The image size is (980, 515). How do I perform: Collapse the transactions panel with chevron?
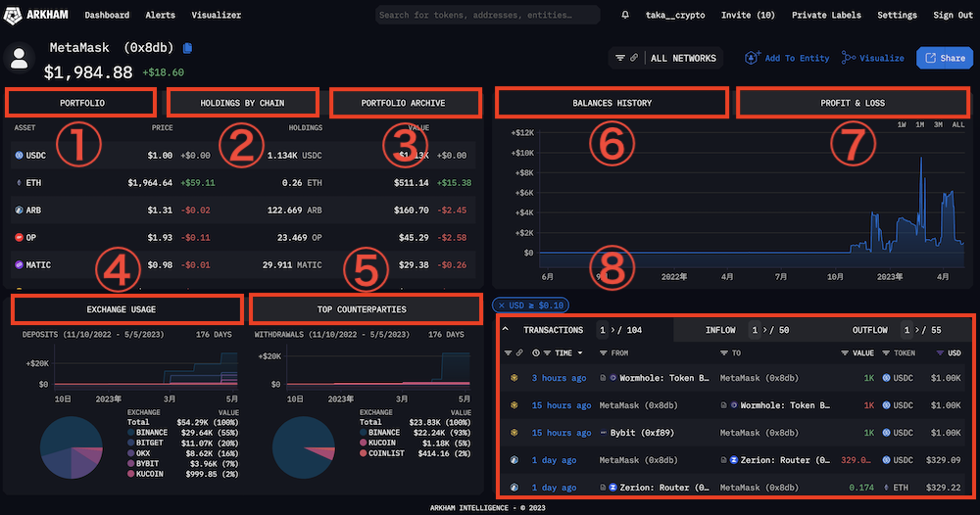click(x=507, y=330)
